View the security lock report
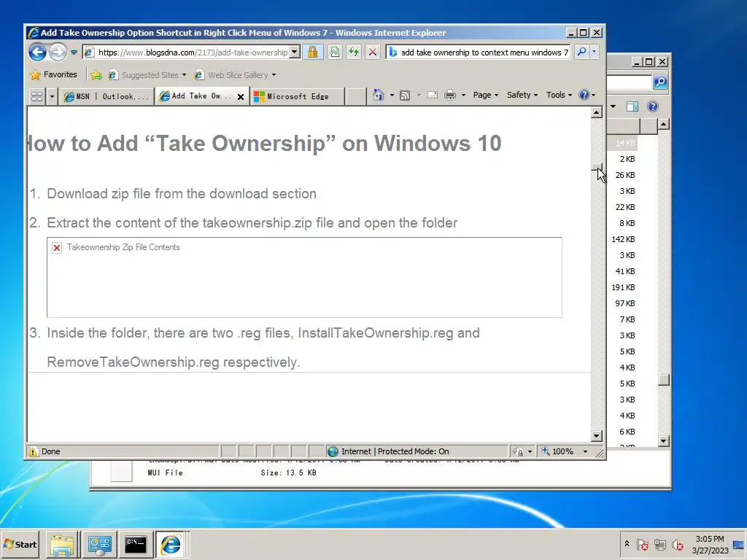The width and height of the screenshot is (747, 560). point(312,52)
